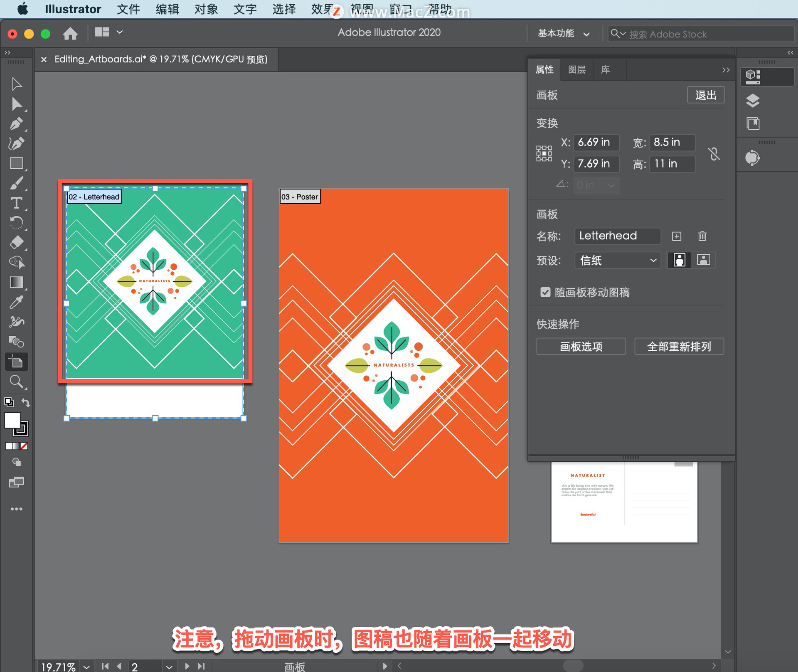Viewport: 798px width, 672px height.
Task: Uncheck move artwork with artboard checkbox
Action: (x=545, y=292)
